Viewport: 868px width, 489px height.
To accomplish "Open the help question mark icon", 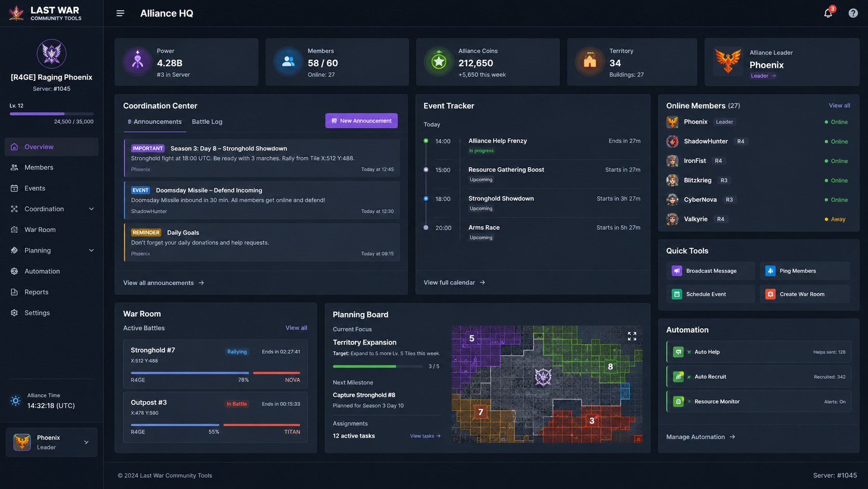I will [853, 13].
